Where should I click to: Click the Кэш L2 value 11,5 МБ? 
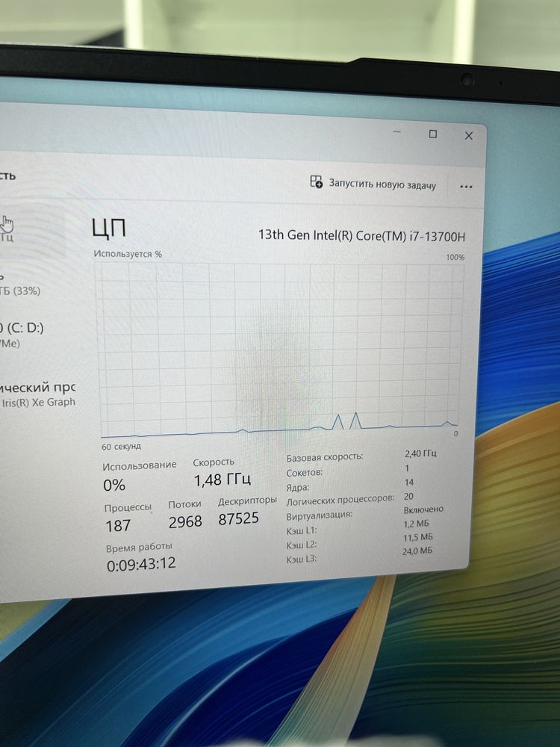[x=417, y=537]
